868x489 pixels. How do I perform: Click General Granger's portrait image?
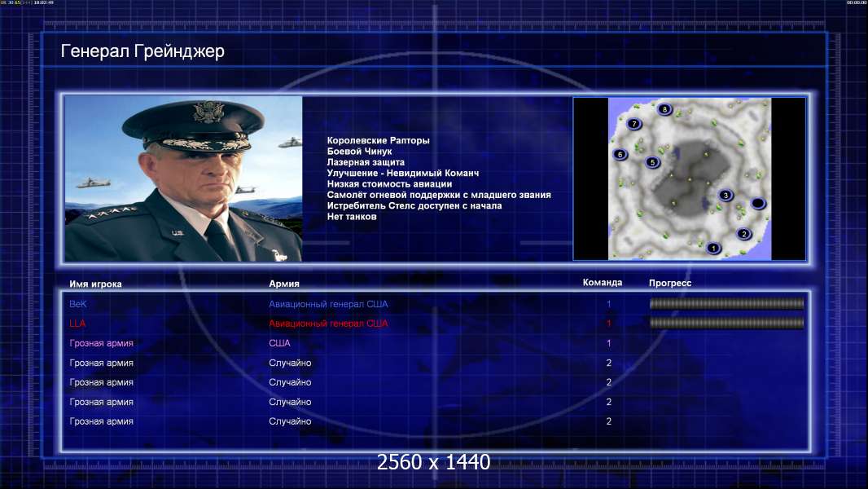[183, 178]
